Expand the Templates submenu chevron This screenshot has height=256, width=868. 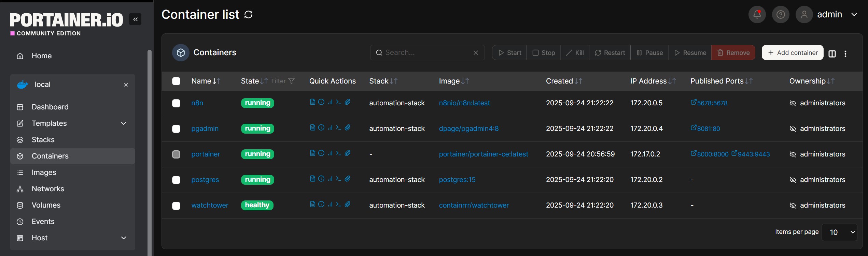pos(124,123)
